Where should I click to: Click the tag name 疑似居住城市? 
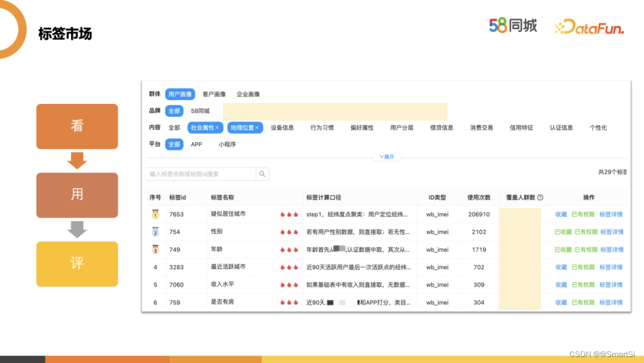(228, 214)
